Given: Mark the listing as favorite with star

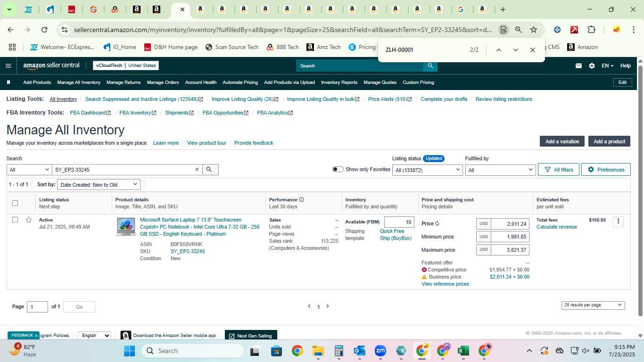Looking at the screenshot, I should 29,220.
